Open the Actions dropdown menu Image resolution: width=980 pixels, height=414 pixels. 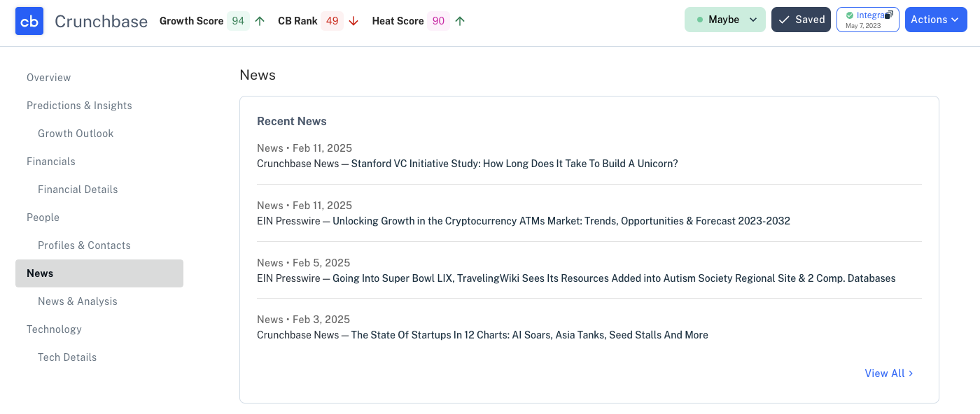pos(936,20)
